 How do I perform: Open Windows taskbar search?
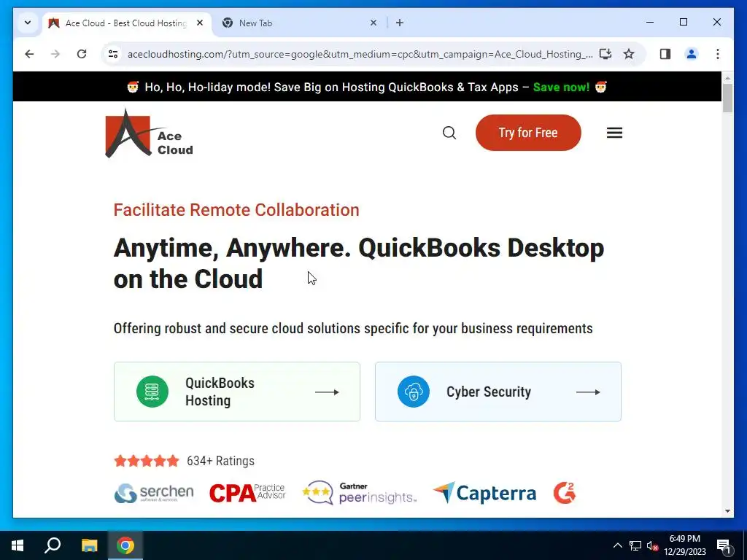point(53,545)
